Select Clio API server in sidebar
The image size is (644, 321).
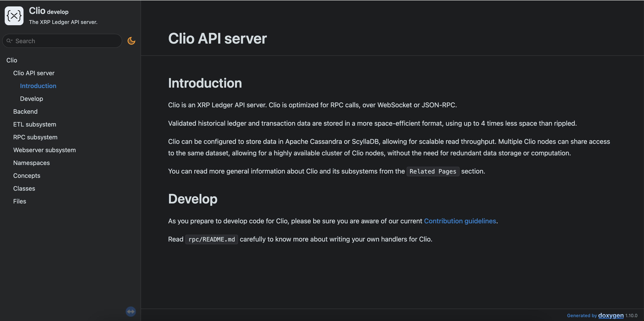[x=34, y=73]
